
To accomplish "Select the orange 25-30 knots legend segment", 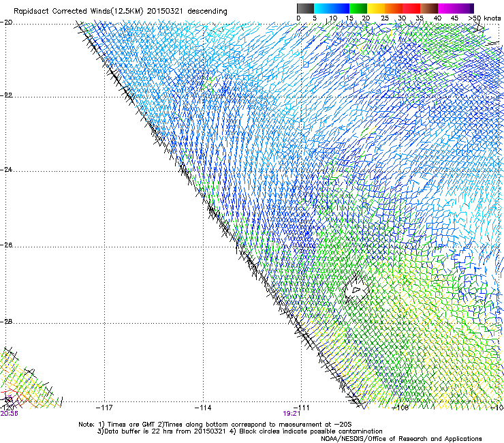I will [394, 8].
